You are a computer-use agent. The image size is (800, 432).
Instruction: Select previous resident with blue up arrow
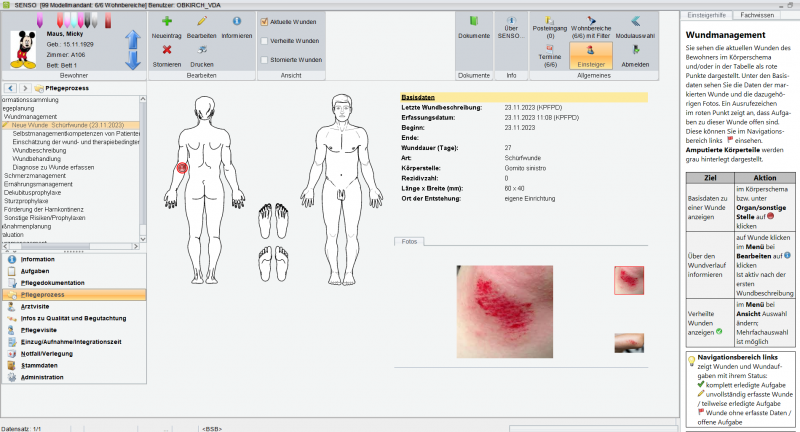click(133, 40)
